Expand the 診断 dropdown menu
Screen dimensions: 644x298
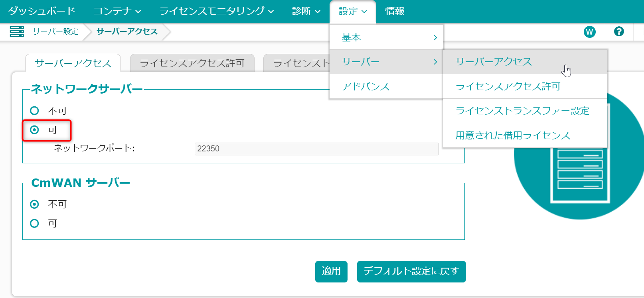click(306, 11)
